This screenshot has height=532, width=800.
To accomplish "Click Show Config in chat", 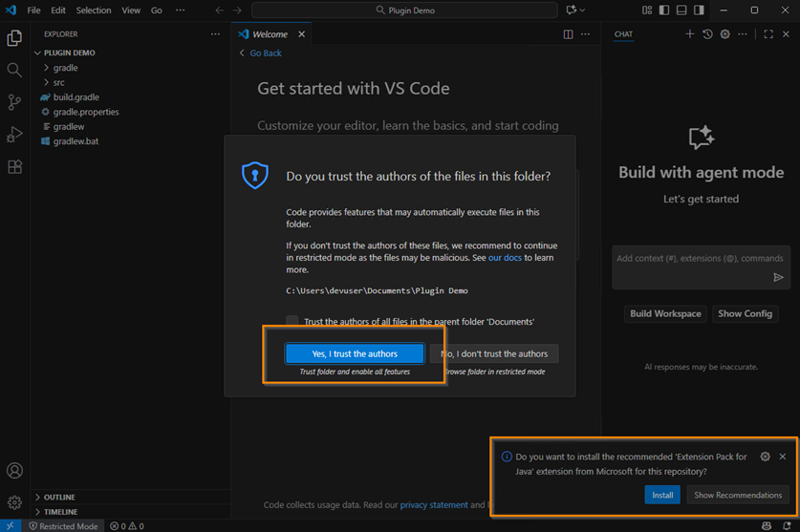I will [745, 313].
